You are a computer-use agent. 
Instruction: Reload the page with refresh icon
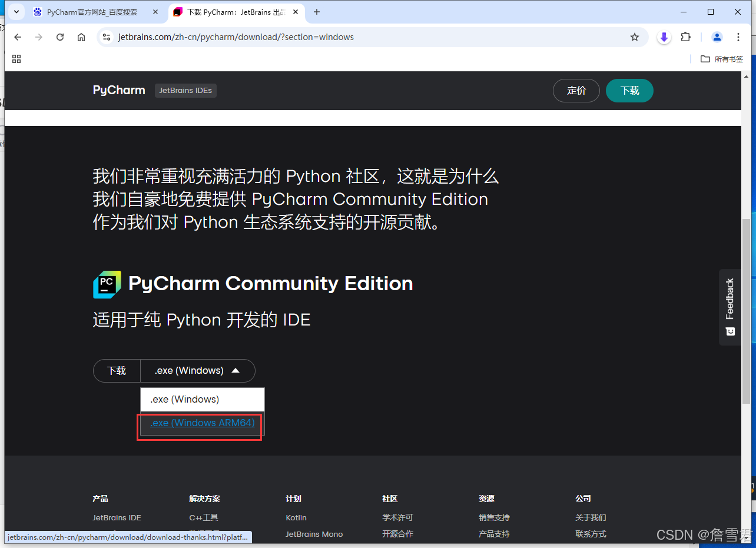[x=60, y=37]
